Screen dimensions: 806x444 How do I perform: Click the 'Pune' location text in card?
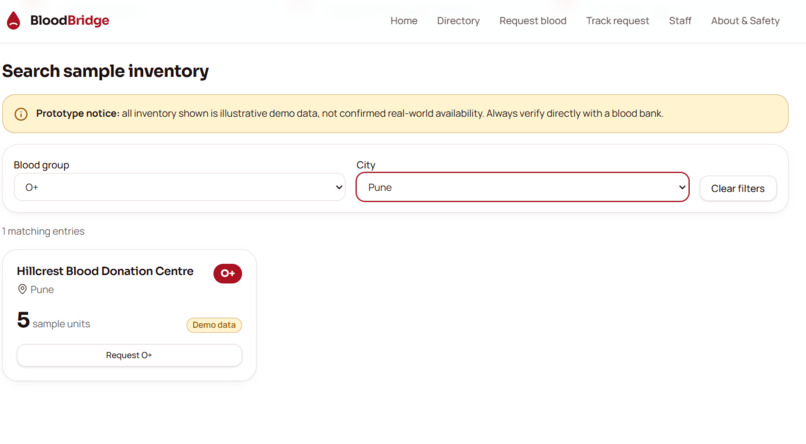pos(42,290)
